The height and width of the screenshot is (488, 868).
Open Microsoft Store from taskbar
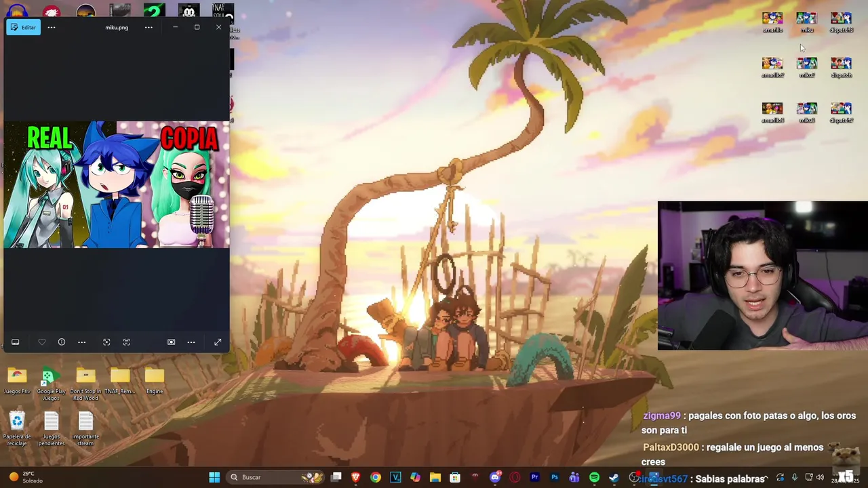[x=455, y=477]
